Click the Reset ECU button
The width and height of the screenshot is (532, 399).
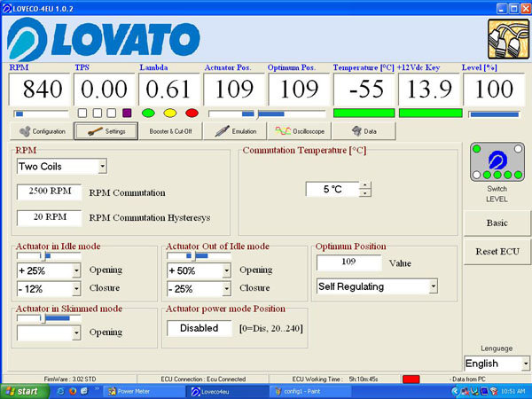[497, 252]
